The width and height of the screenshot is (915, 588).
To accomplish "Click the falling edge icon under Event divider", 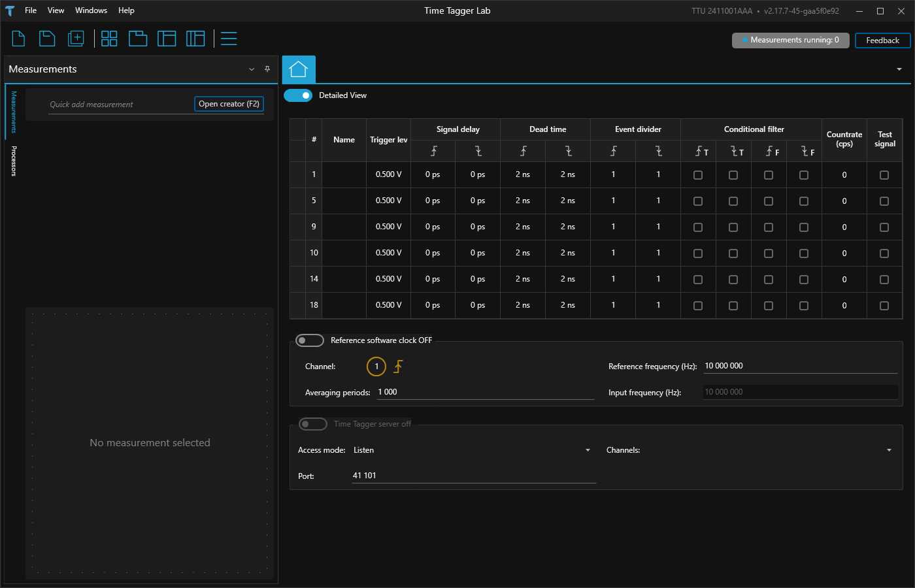I will click(658, 151).
